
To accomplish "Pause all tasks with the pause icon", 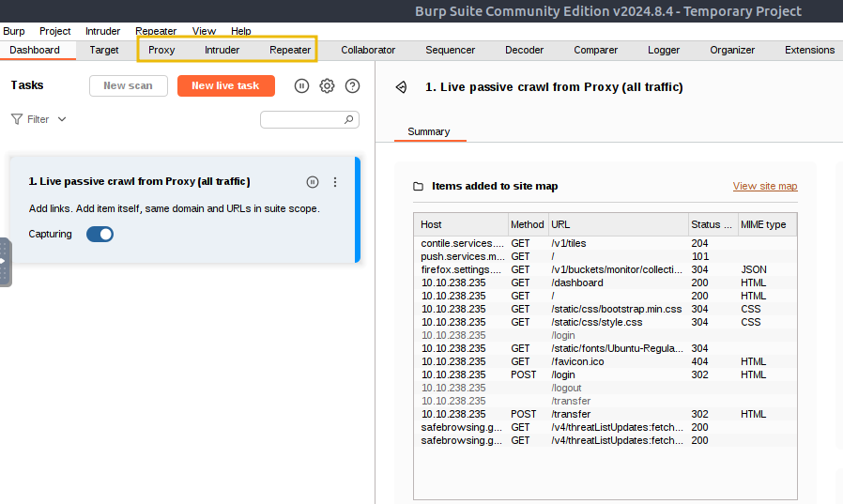I will [x=301, y=86].
